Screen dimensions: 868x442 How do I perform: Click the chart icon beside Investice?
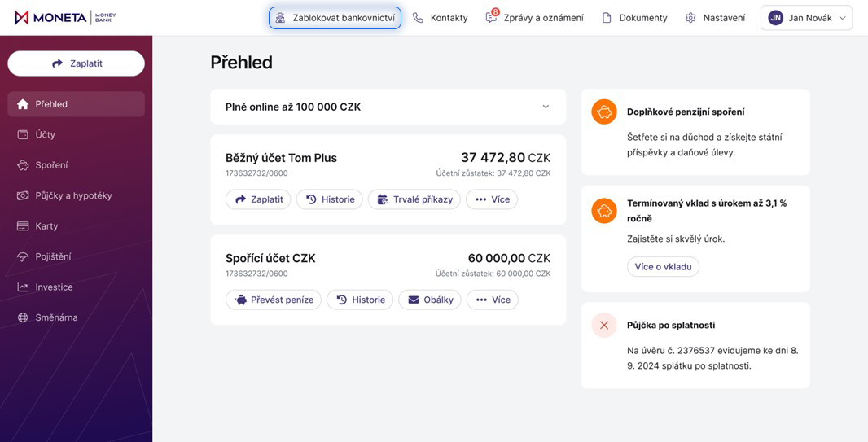[x=23, y=287]
